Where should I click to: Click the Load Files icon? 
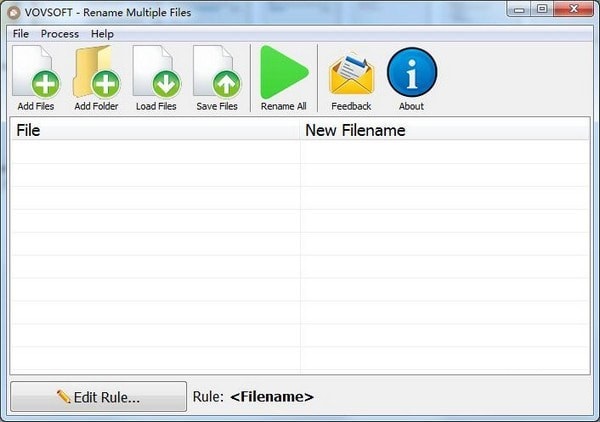pos(157,72)
